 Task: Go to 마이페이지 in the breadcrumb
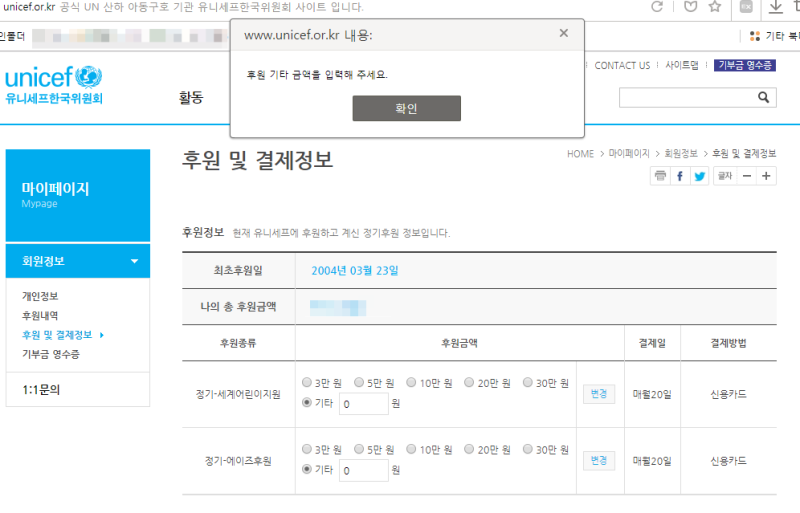[x=629, y=154]
